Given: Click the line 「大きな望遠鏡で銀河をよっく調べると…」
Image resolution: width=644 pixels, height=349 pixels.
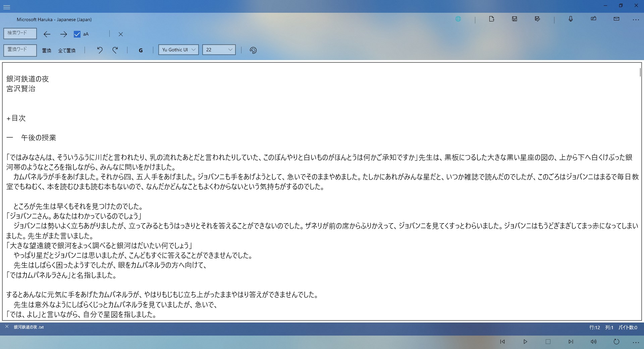Looking at the screenshot, I should click(x=99, y=246).
